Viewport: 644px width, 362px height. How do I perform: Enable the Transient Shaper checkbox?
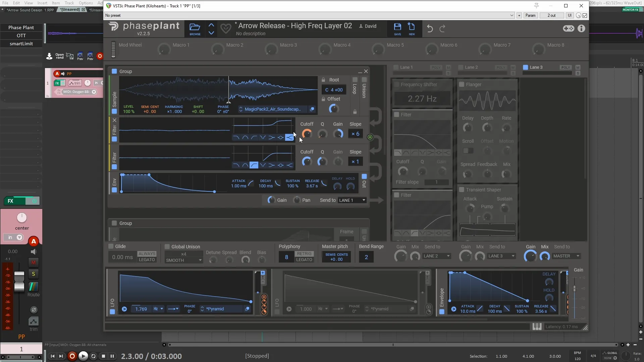pyautogui.click(x=462, y=189)
